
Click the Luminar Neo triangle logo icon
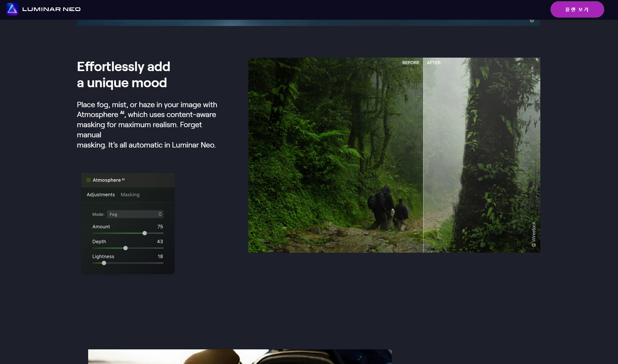(12, 9)
